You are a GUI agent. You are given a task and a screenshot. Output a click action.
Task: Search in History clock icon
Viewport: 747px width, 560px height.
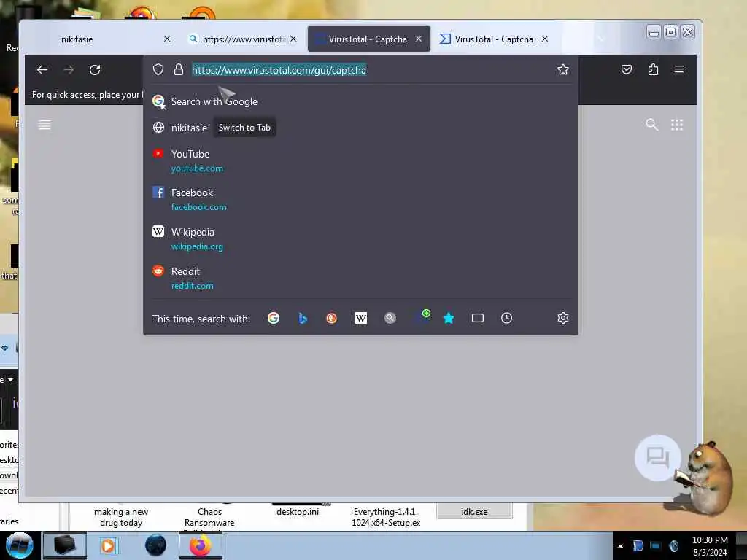coord(506,318)
